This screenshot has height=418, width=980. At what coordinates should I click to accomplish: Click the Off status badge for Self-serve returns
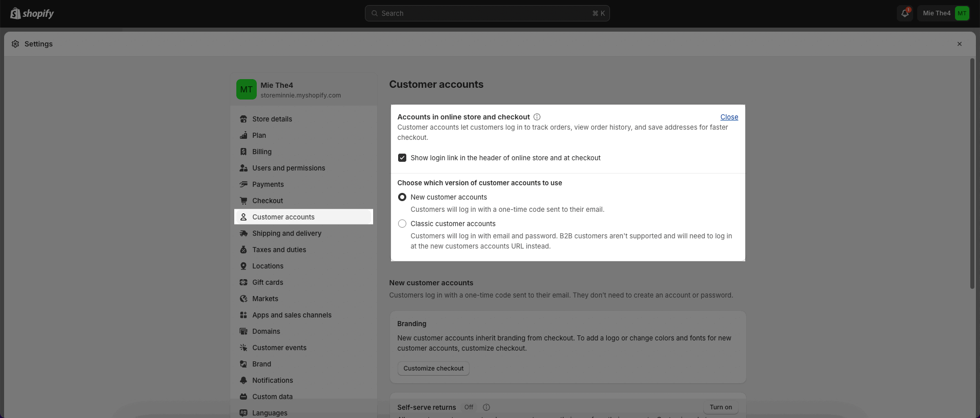(x=469, y=407)
